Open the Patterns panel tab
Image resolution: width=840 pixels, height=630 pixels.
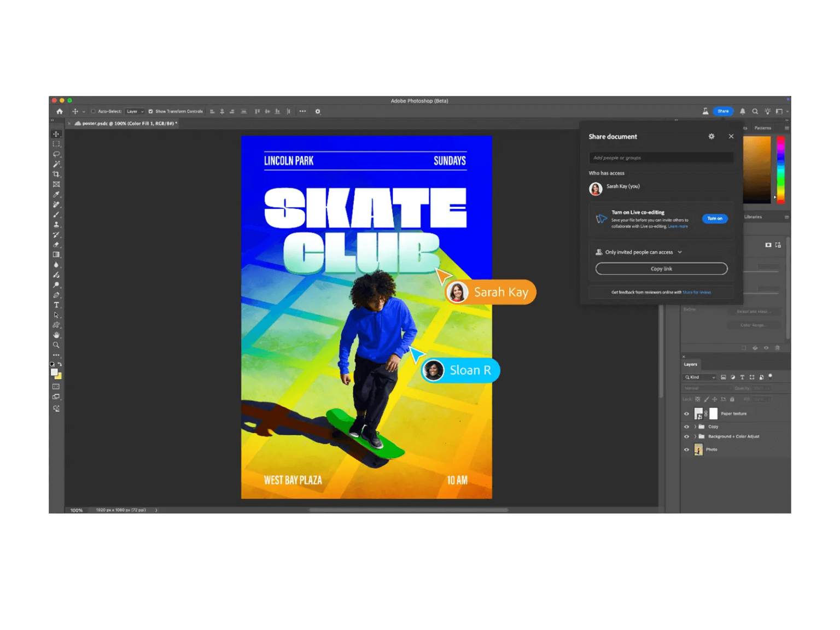click(x=762, y=128)
